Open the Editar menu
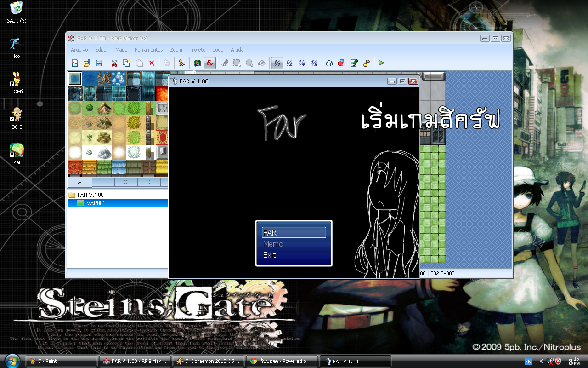 [102, 50]
